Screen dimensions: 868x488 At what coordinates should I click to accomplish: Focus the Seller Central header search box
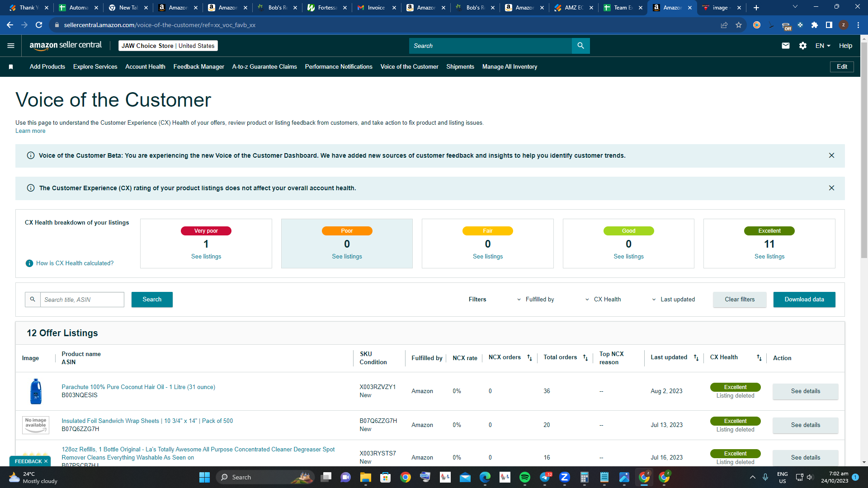(491, 46)
